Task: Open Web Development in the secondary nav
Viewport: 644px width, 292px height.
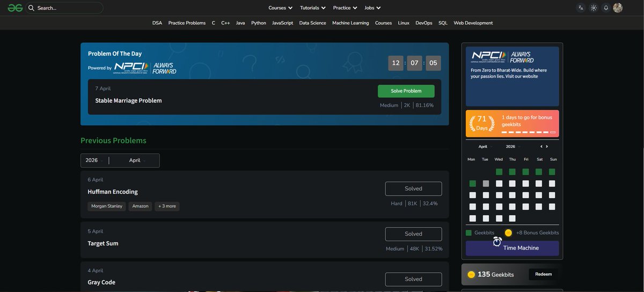Action: coord(473,23)
